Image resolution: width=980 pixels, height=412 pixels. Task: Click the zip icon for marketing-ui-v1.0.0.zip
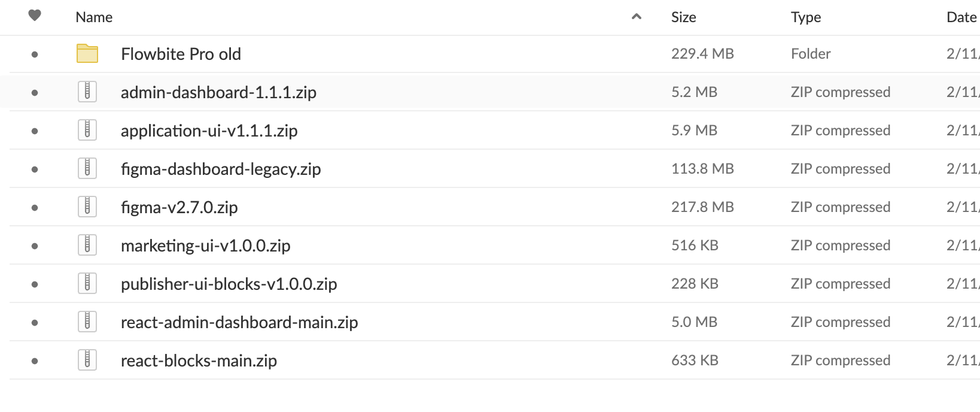point(87,245)
